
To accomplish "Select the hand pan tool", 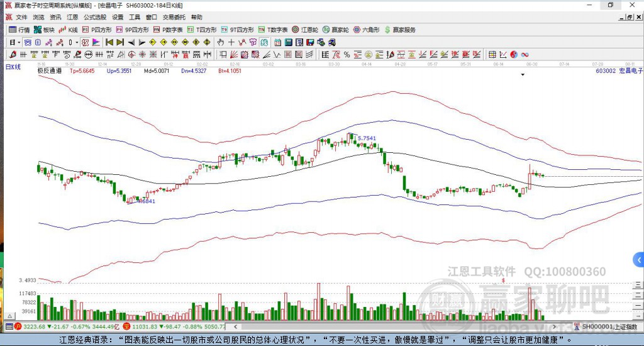I will (221, 42).
